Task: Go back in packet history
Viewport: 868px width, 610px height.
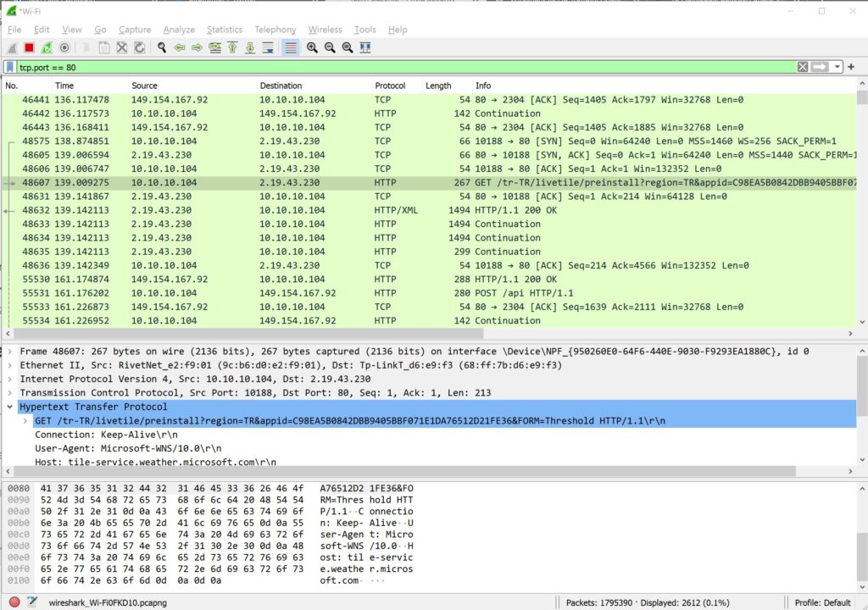Action: pyautogui.click(x=180, y=48)
